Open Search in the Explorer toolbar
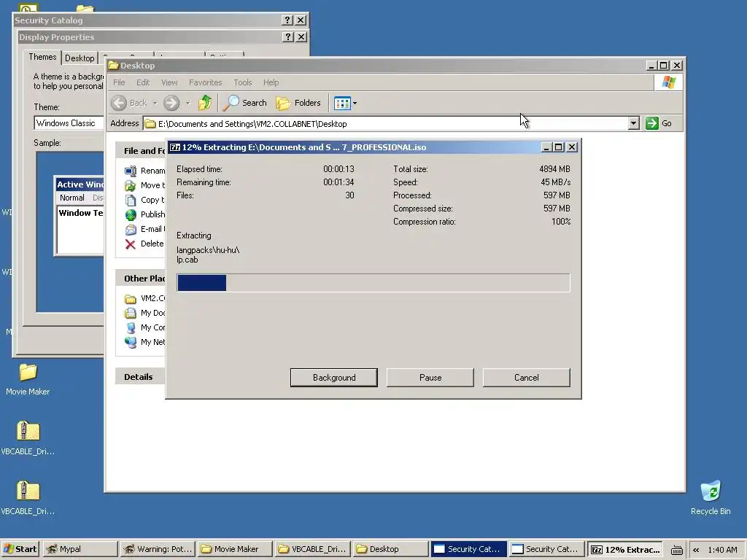Viewport: 747px width, 560px height. [245, 103]
